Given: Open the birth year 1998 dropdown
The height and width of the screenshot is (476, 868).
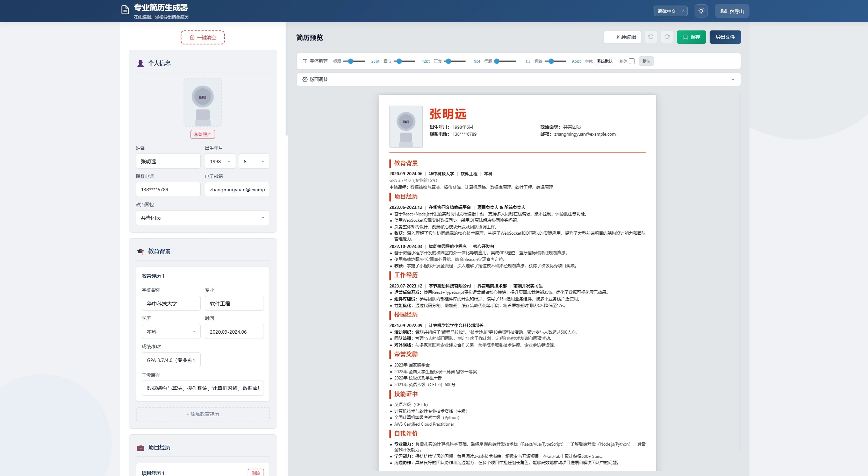Looking at the screenshot, I should point(220,161).
